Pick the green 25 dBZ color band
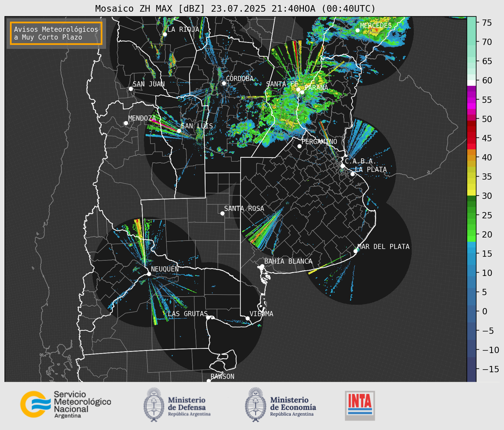The height and width of the screenshot is (430, 504). [471, 215]
